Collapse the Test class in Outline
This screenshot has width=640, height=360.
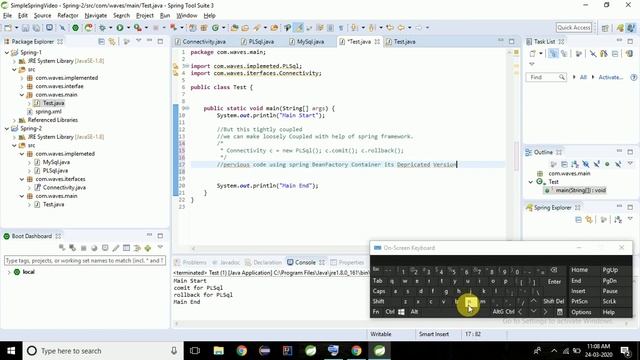(x=531, y=182)
